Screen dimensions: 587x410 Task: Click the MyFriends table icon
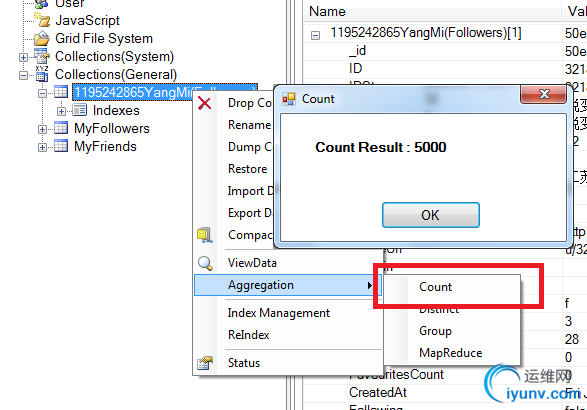coord(61,146)
